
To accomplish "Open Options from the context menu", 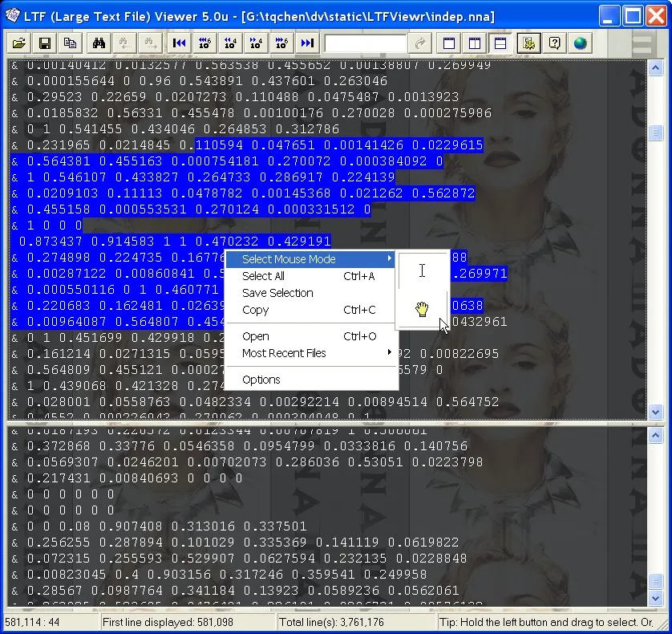I will pos(261,379).
